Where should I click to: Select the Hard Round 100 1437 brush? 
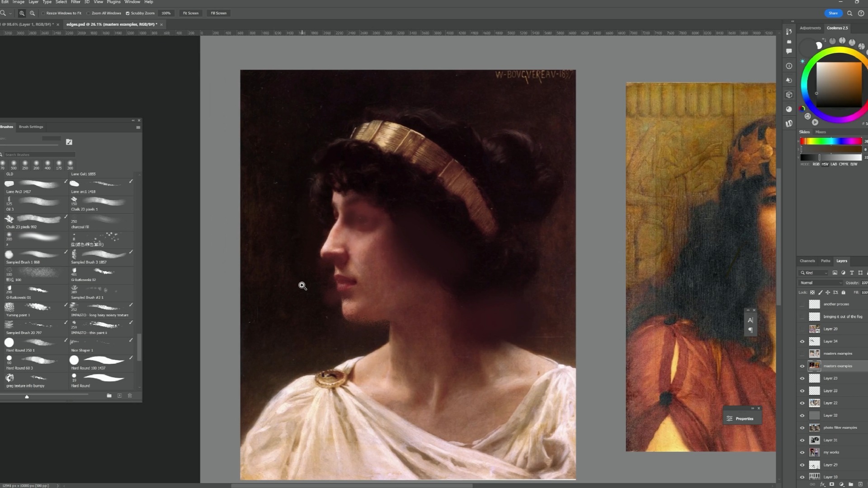pyautogui.click(x=100, y=362)
